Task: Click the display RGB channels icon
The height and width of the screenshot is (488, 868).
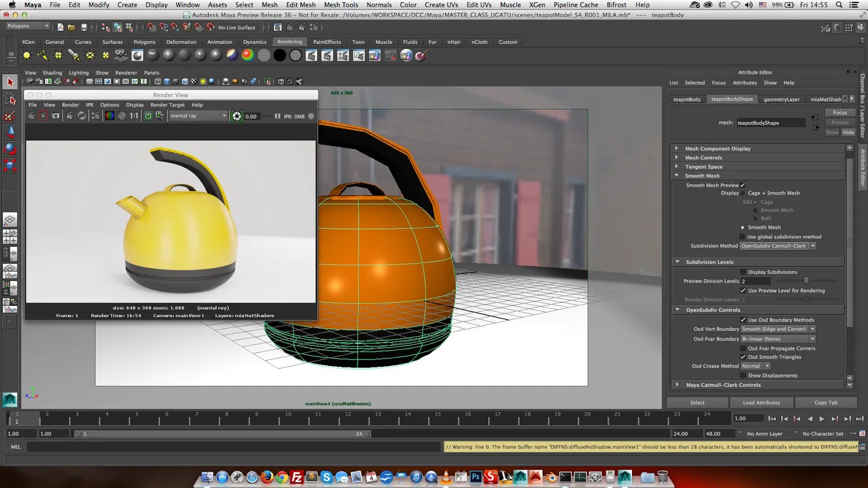Action: (x=110, y=116)
